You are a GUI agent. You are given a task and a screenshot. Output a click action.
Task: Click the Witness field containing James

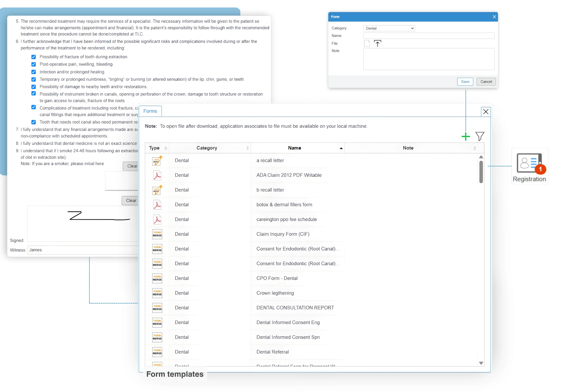tap(83, 250)
